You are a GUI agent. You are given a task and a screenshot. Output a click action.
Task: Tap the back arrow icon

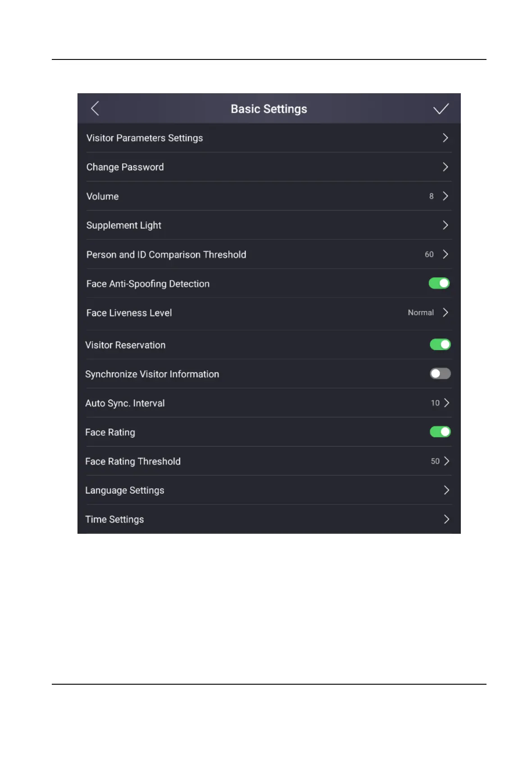95,109
